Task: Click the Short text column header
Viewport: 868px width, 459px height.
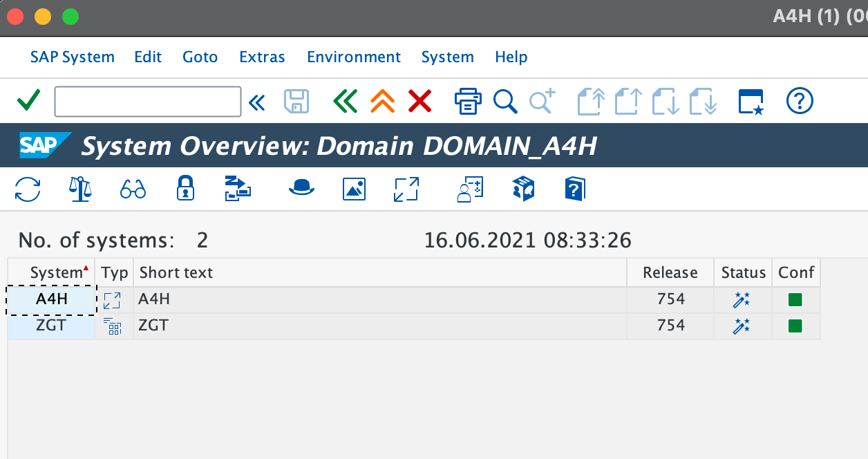Action: click(x=380, y=272)
